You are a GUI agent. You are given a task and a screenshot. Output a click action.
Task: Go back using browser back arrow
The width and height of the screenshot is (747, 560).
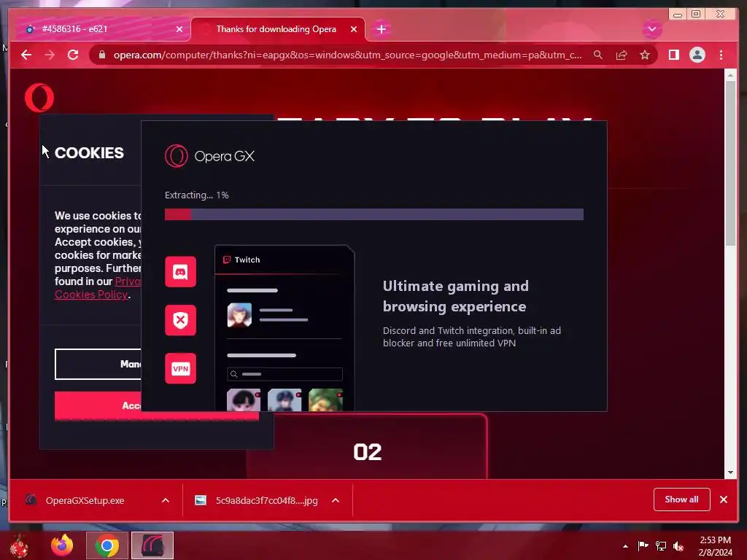pos(26,55)
